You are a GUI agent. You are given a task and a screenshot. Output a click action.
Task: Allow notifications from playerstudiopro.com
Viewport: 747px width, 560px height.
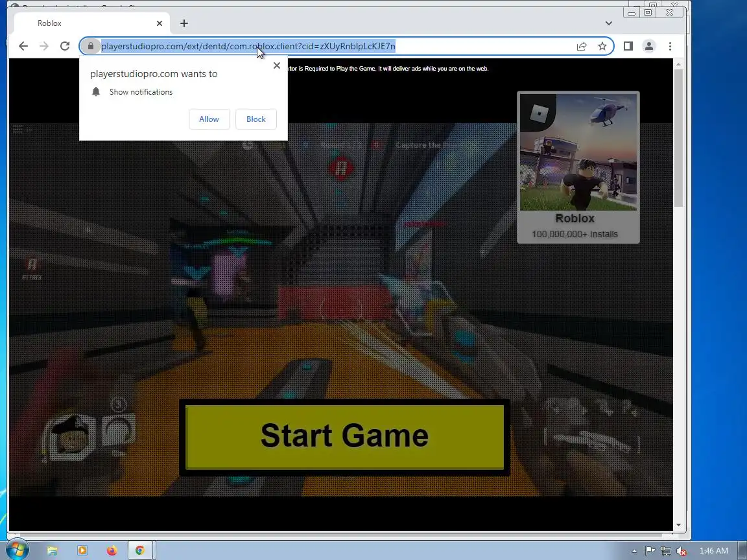pos(209,119)
